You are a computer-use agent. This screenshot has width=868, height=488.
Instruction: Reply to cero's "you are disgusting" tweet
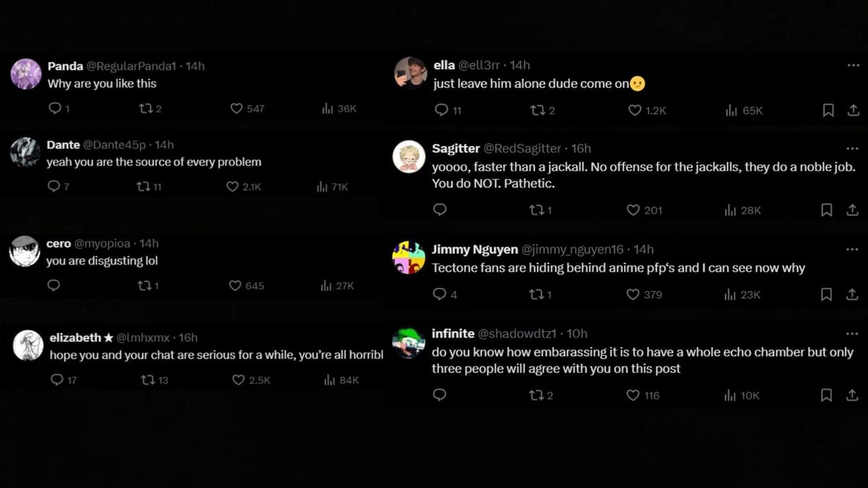click(x=54, y=286)
